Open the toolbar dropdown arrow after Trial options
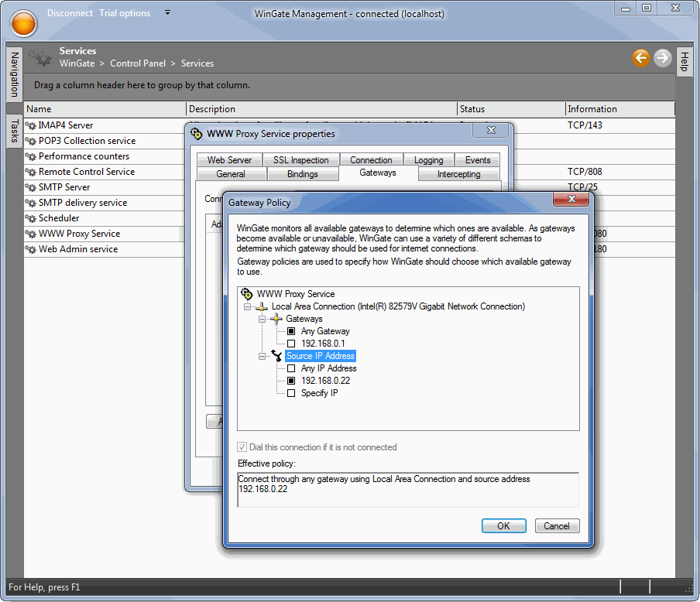The image size is (700, 602). point(167,13)
